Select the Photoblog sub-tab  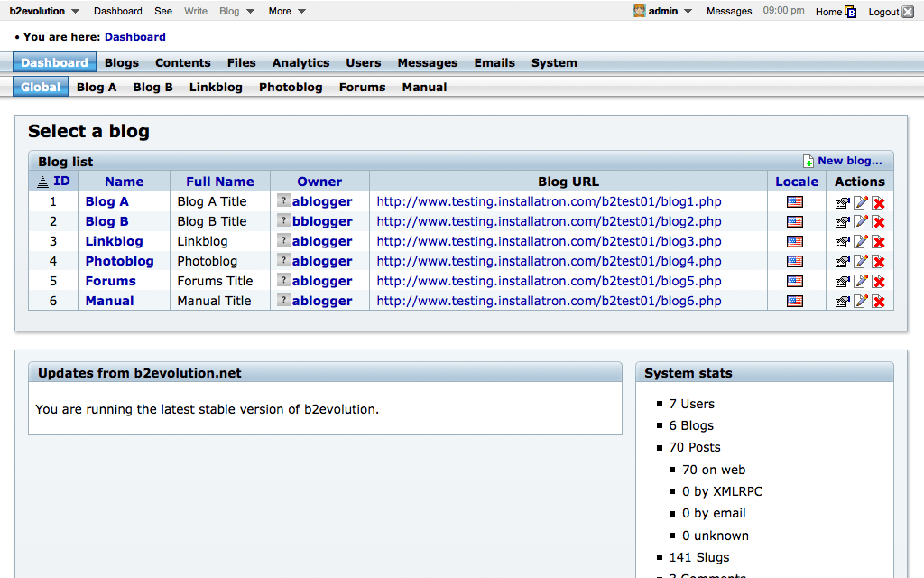point(291,88)
